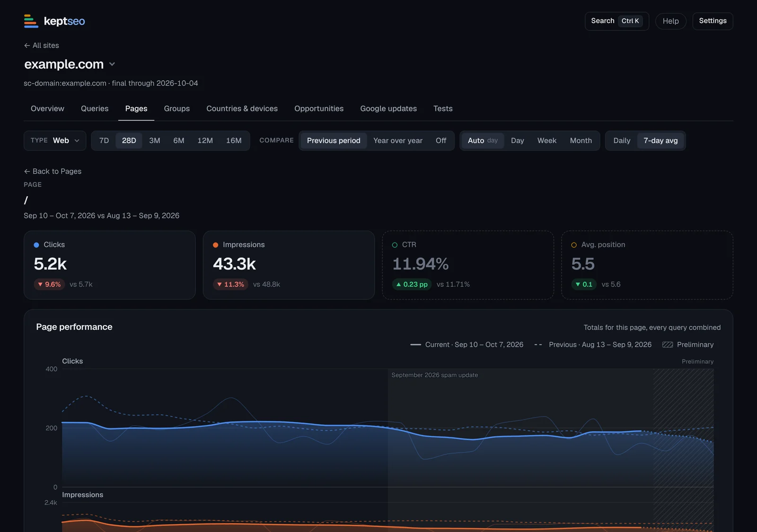Click the Previous period dashed legend icon
Screen dimensions: 757x532
[x=538, y=345]
